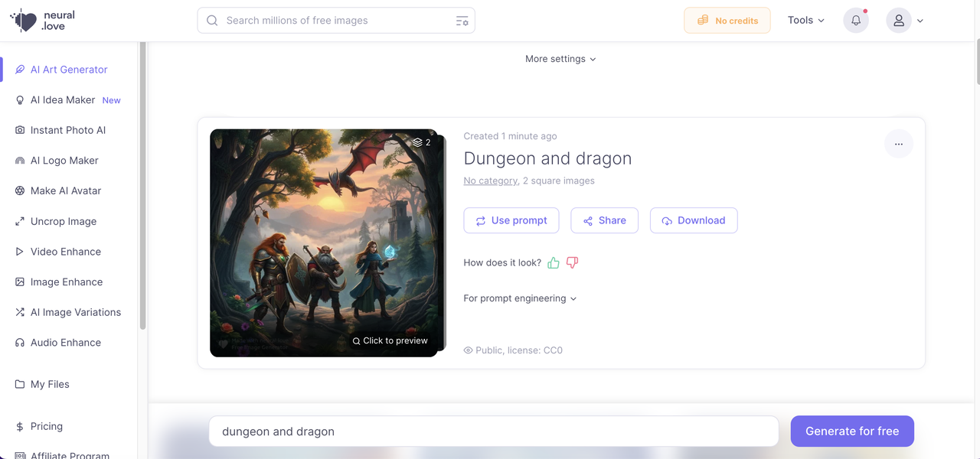The image size is (980, 459).
Task: Click to preview the dragon image
Action: (x=390, y=341)
